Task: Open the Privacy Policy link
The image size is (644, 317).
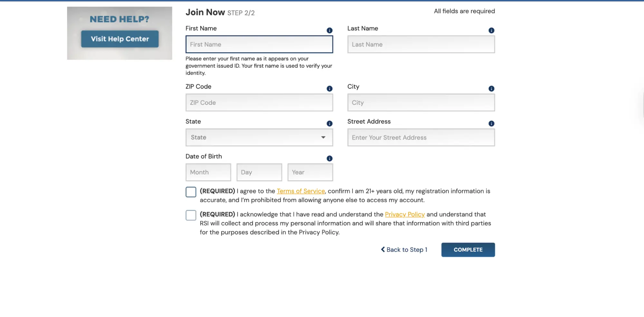Action: tap(405, 214)
